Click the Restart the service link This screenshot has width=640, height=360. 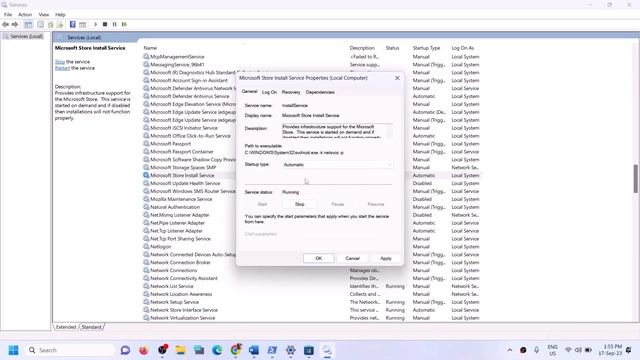pos(62,68)
